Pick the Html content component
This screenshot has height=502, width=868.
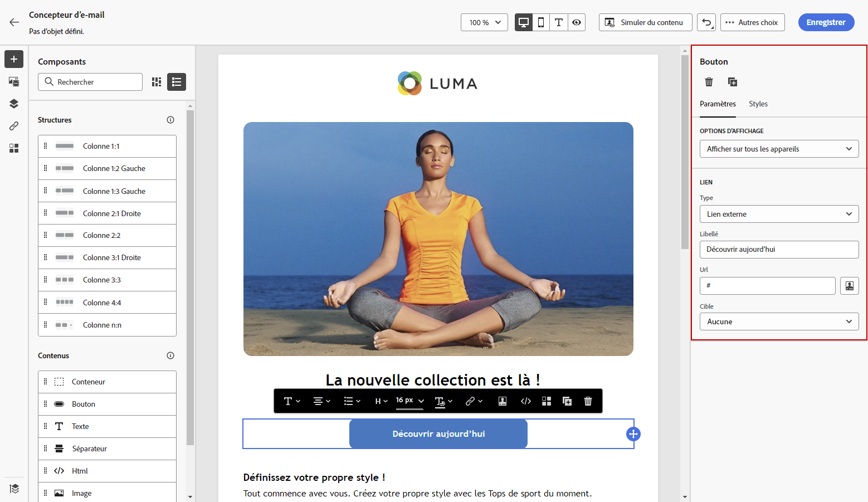coord(107,471)
